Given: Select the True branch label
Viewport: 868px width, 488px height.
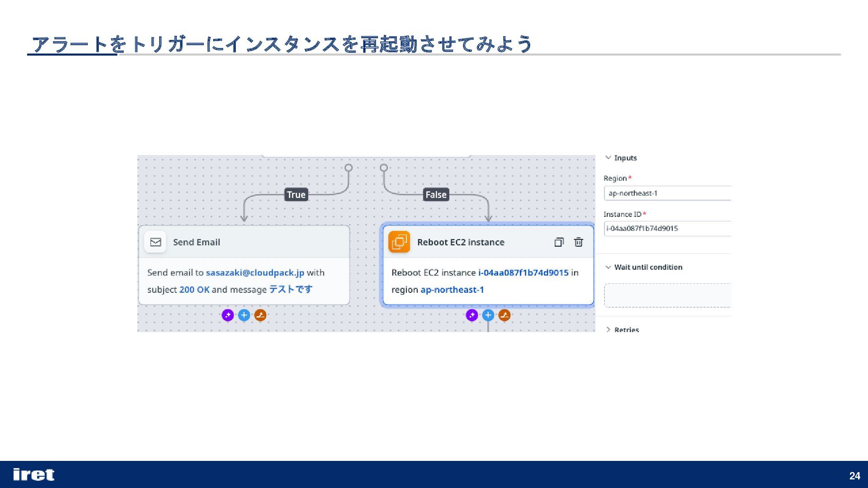Looking at the screenshot, I should coord(296,195).
